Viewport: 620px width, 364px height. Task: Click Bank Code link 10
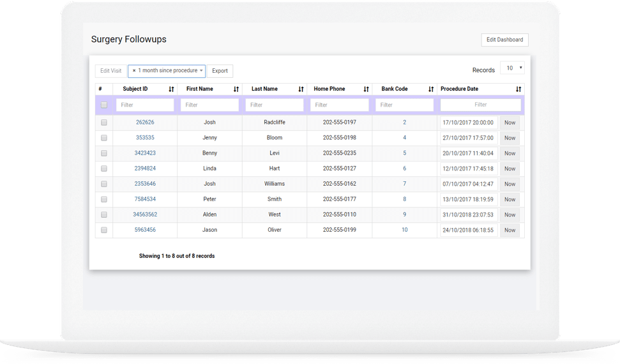[405, 230]
